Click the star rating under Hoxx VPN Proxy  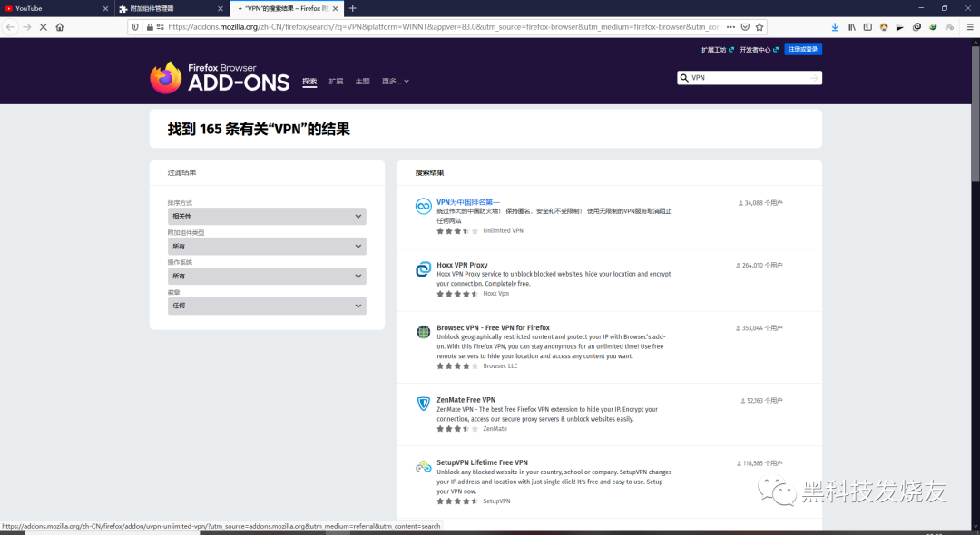click(x=457, y=294)
